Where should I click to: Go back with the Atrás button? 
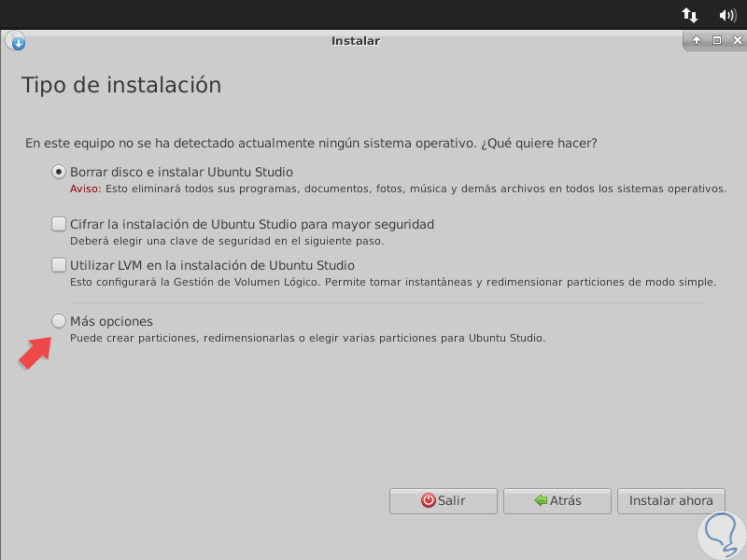tap(557, 500)
